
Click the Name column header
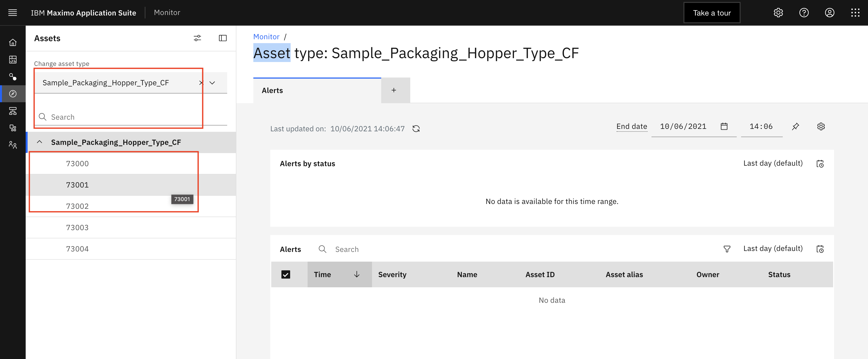coord(467,274)
